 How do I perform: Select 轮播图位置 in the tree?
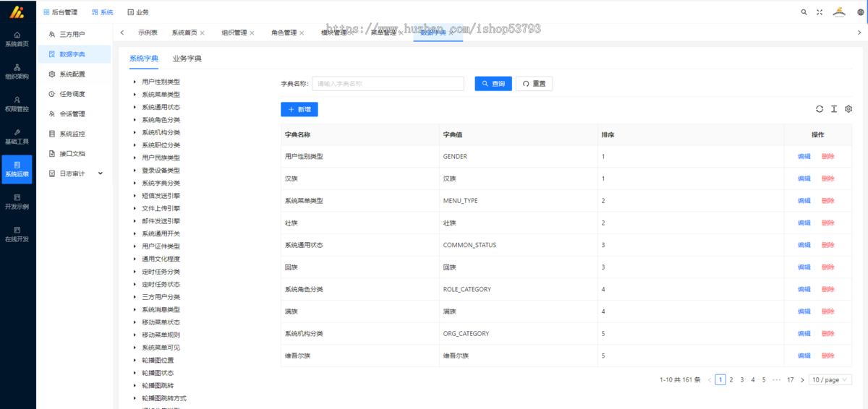coord(158,360)
